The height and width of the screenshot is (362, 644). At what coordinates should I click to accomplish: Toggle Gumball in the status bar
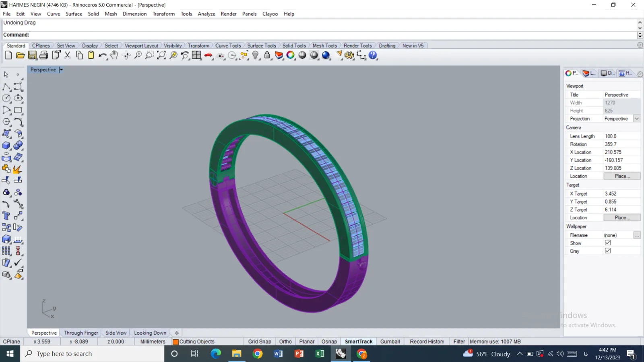(x=390, y=341)
